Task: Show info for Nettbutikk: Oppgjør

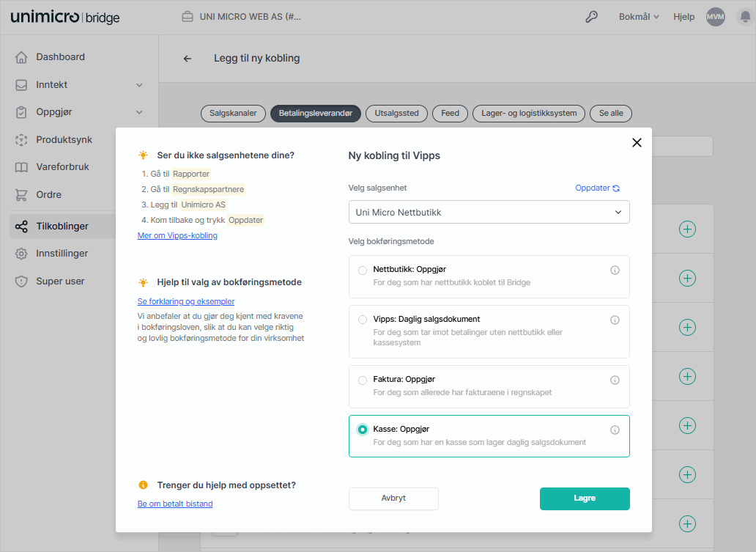Action: click(x=615, y=271)
